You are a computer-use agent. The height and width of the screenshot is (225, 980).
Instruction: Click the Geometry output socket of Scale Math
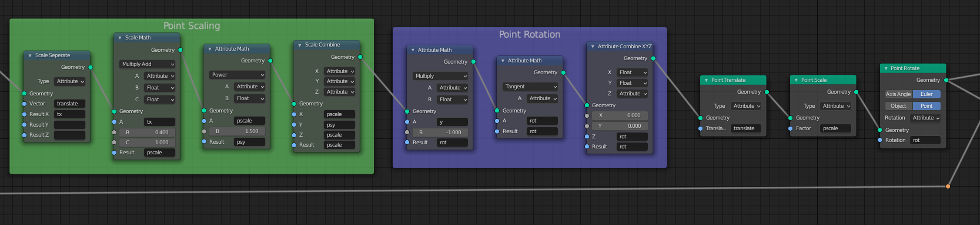point(180,50)
